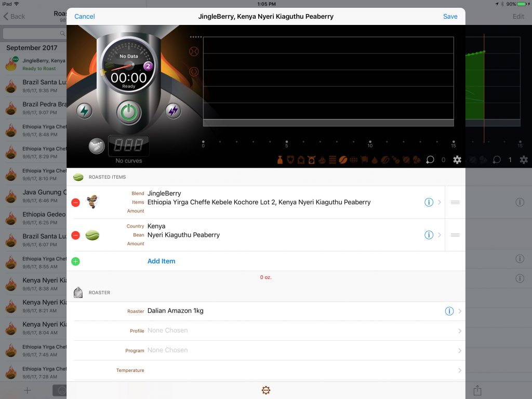Viewport: 532px width, 399px height.
Task: Remove the Kenya Nyeri Kiaguthu Peaberry bean
Action: tap(75, 235)
